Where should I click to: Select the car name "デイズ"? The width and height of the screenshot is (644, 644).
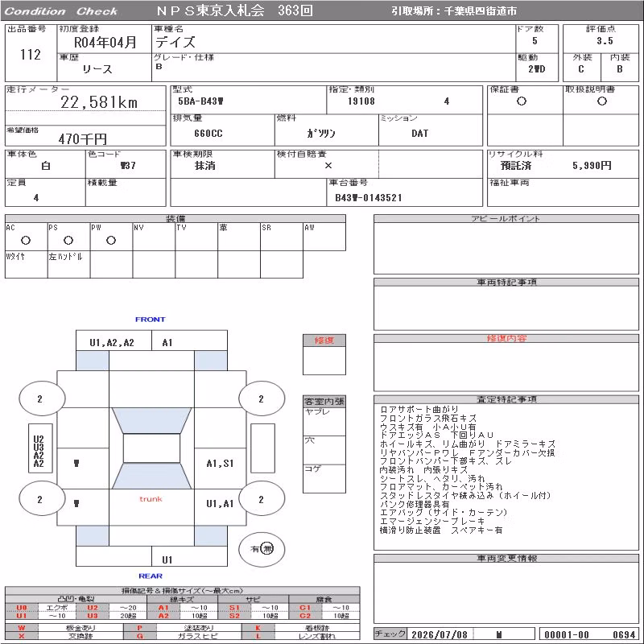tap(175, 42)
